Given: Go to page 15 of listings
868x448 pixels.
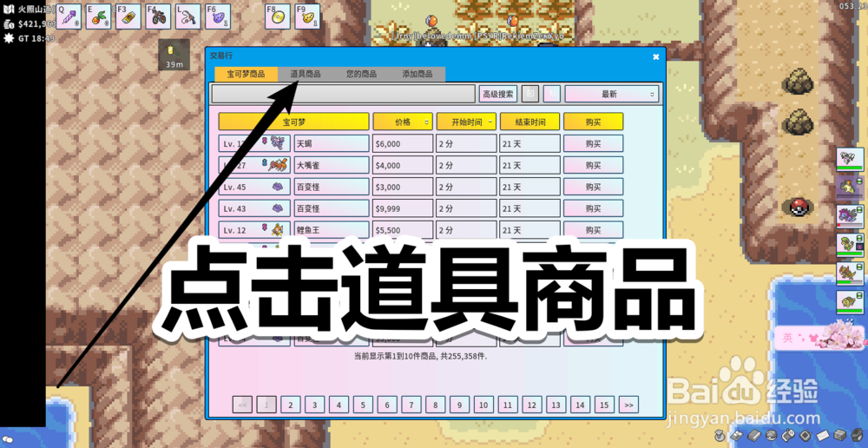Looking at the screenshot, I should click(604, 405).
